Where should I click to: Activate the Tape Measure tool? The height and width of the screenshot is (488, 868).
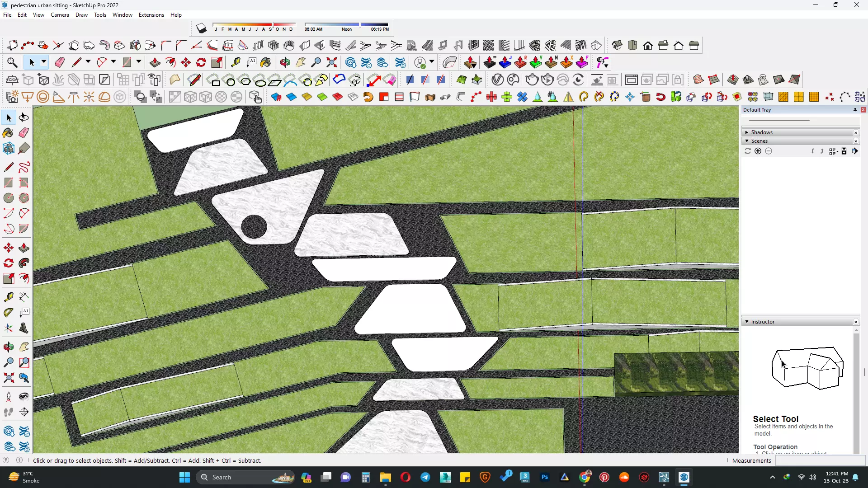click(x=8, y=297)
